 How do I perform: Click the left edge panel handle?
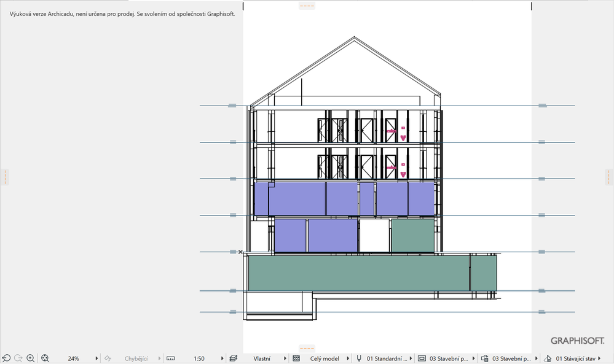[5, 177]
